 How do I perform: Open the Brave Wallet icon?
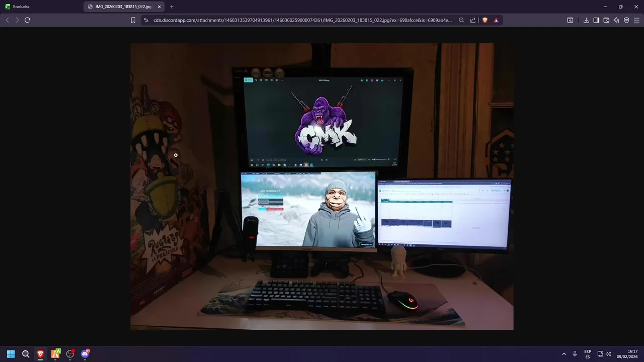point(606,20)
